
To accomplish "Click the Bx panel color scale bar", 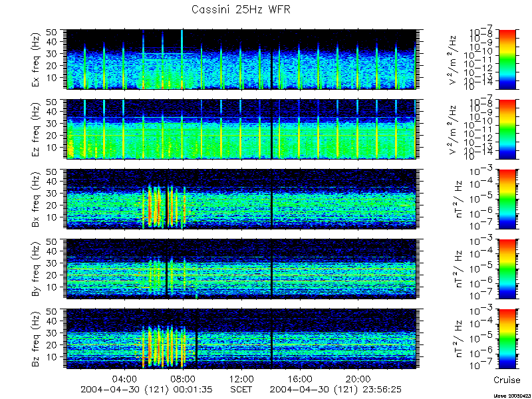I will [507, 199].
